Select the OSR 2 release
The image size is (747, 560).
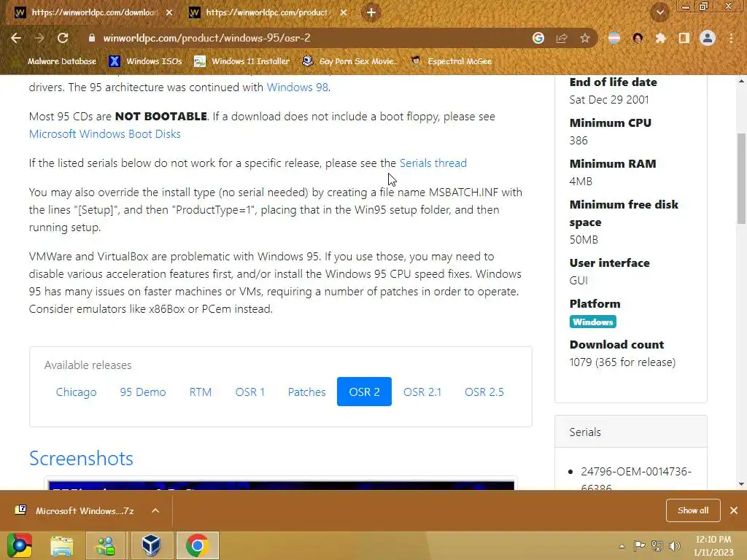pos(365,392)
